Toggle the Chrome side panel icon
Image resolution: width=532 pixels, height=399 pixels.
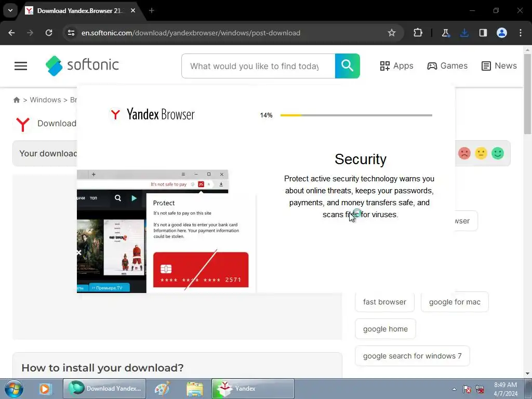point(483,33)
